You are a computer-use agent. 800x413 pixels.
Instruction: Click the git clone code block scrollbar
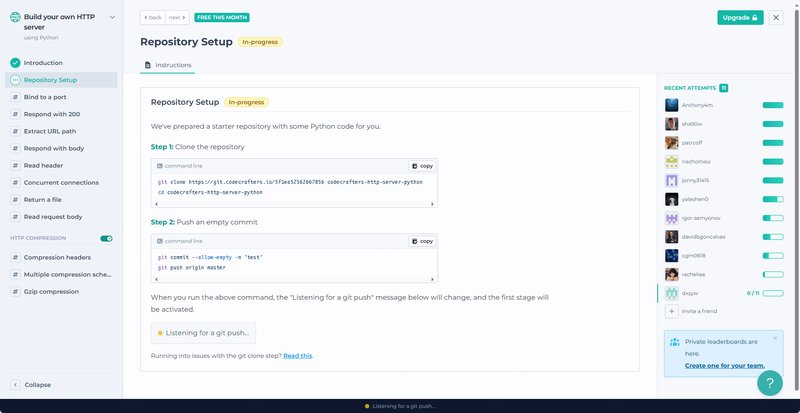coord(290,203)
